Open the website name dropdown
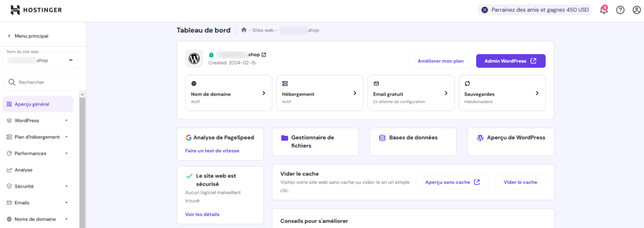The image size is (644, 228). point(42,60)
